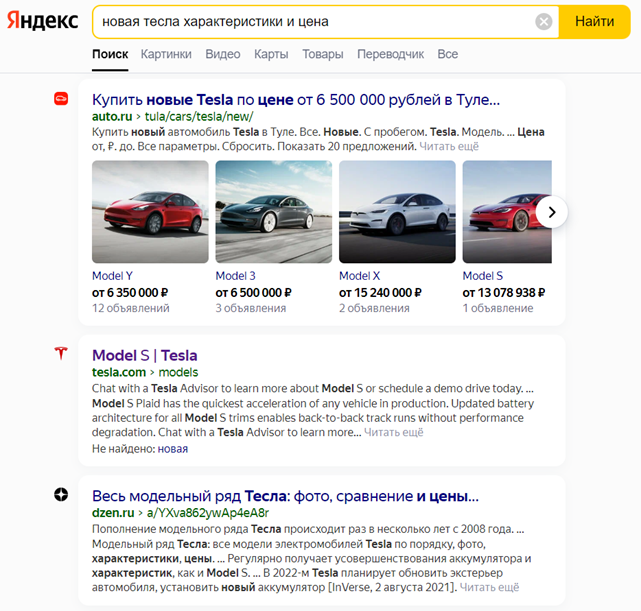Click the price 'от 13 078 938 ₽'
The image size is (641, 611).
504,293
